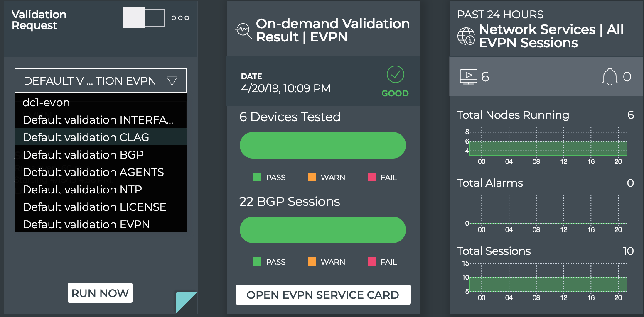Image resolution: width=644 pixels, height=317 pixels.
Task: Flip card using teal corner fold
Action: pos(187,303)
